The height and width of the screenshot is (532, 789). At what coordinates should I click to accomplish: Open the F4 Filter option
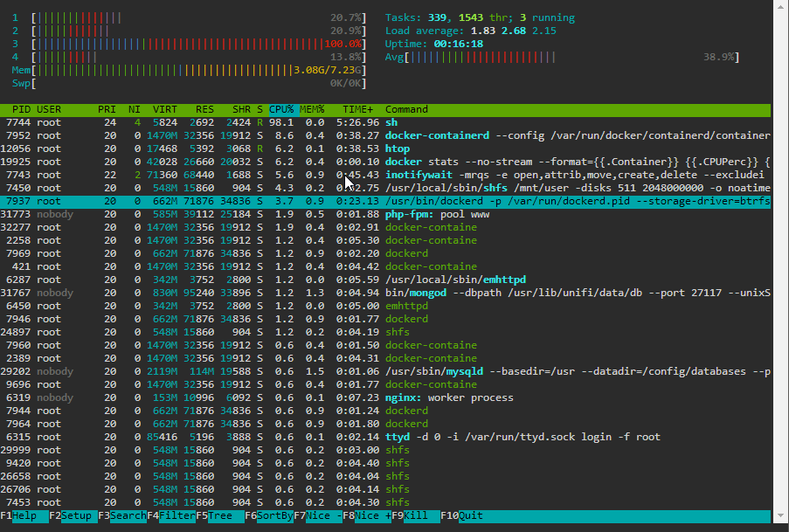coord(170,516)
